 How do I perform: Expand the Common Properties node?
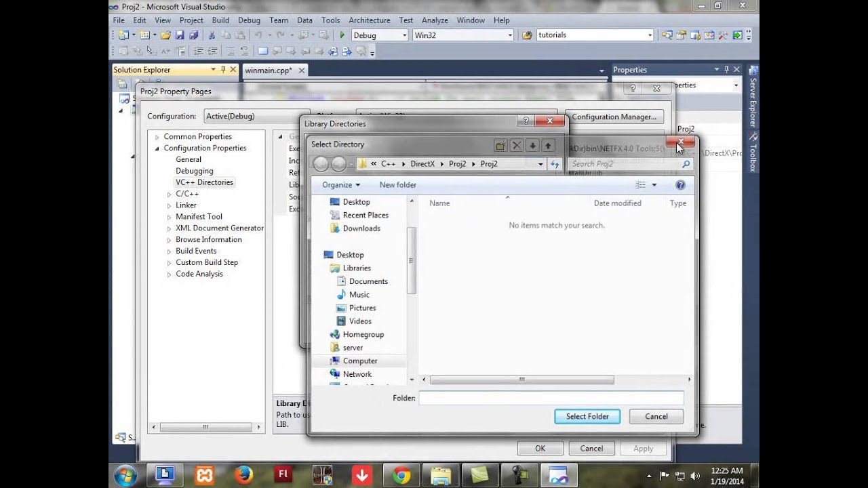[x=157, y=137]
